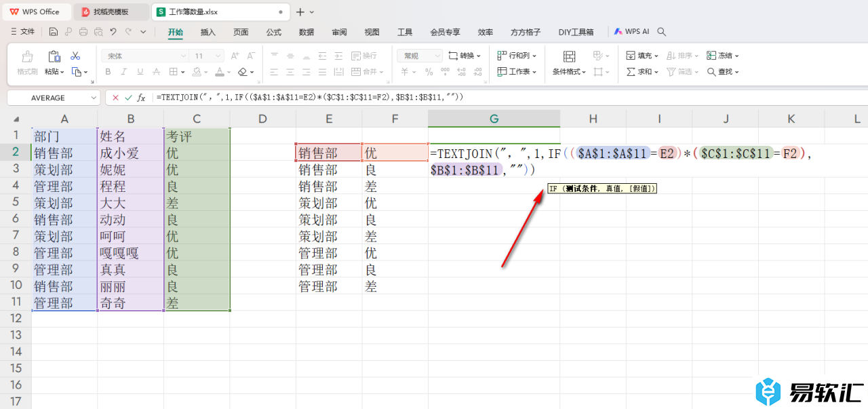Click the 查找 (Find) button
868x409 pixels.
[x=723, y=72]
